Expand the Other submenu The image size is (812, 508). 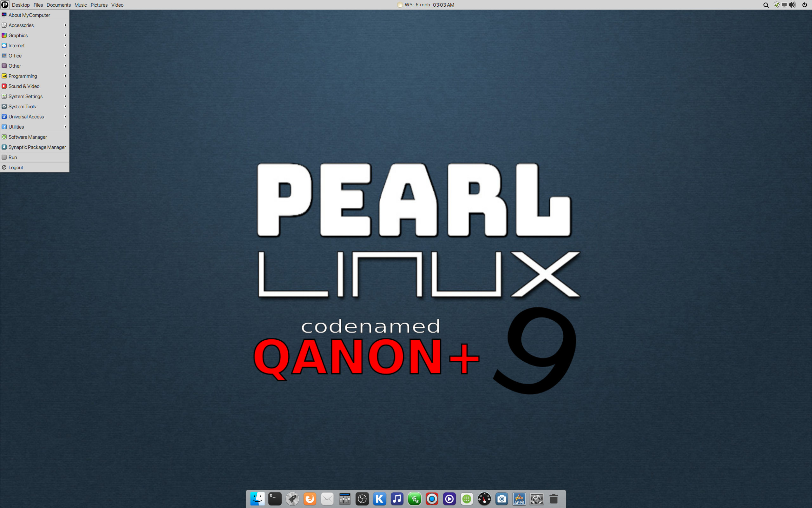(x=35, y=66)
